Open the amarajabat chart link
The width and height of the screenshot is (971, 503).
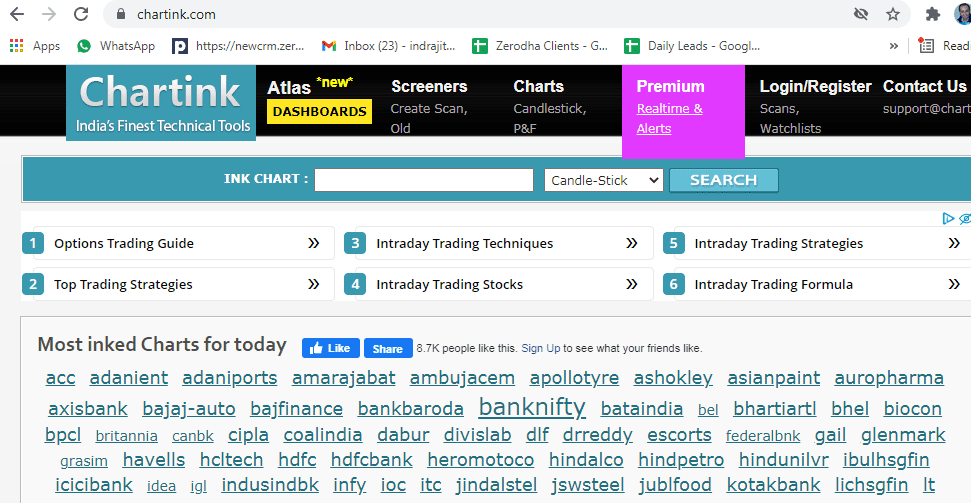[344, 378]
